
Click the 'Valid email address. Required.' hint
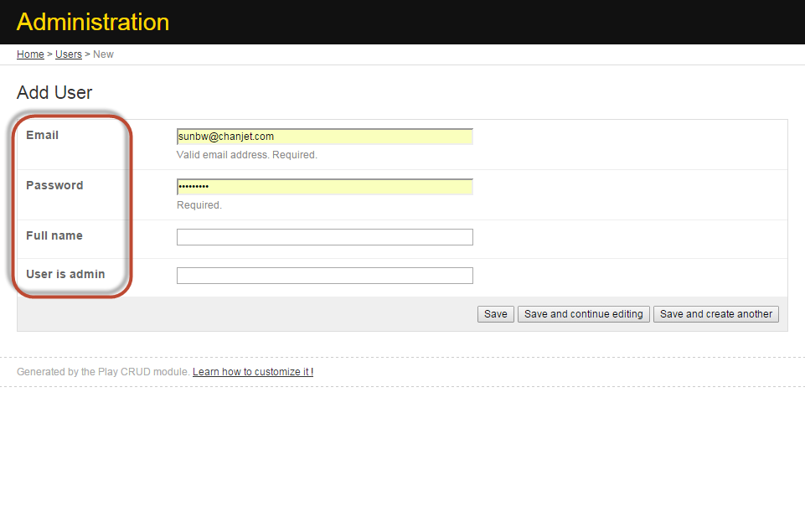pyautogui.click(x=247, y=155)
